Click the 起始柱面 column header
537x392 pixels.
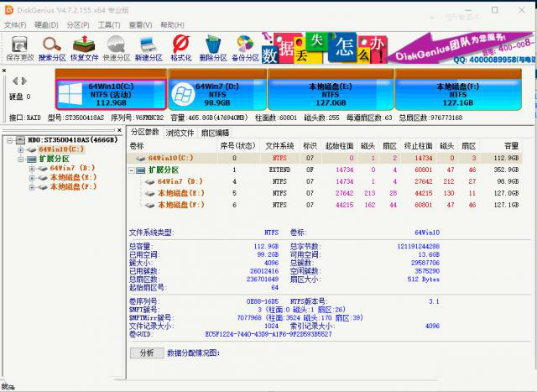[339, 146]
